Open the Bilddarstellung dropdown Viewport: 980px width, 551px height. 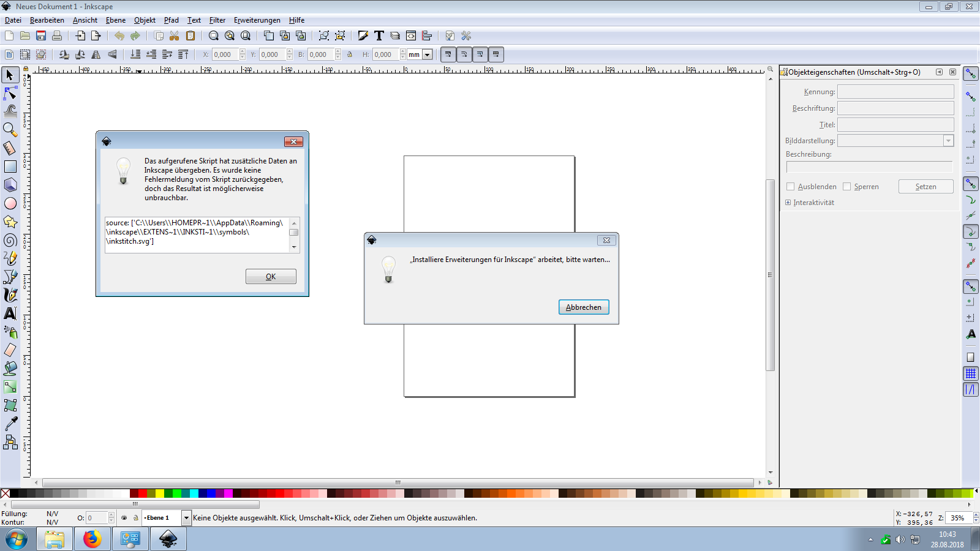pyautogui.click(x=948, y=140)
